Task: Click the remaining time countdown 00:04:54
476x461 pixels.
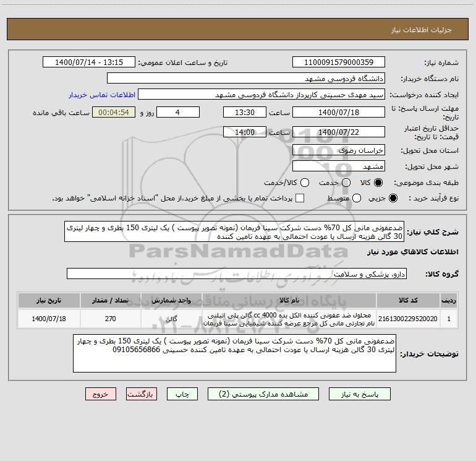Action: pos(114,112)
